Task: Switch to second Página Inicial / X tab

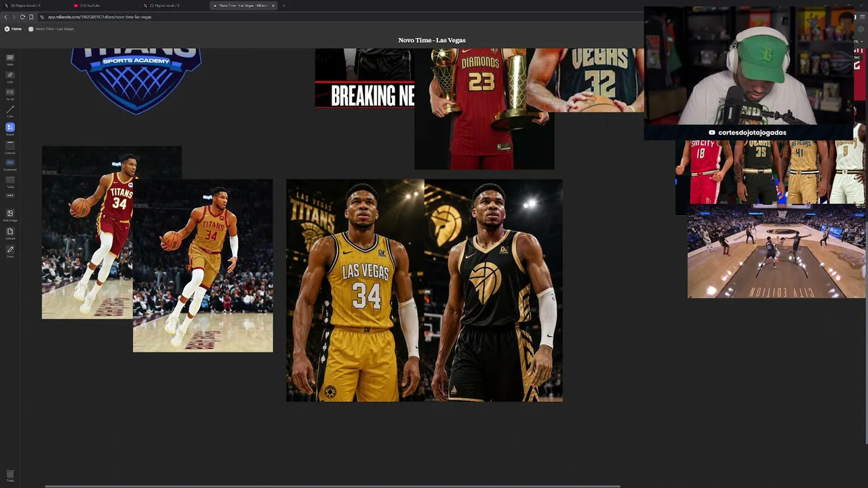Action: 174,5
